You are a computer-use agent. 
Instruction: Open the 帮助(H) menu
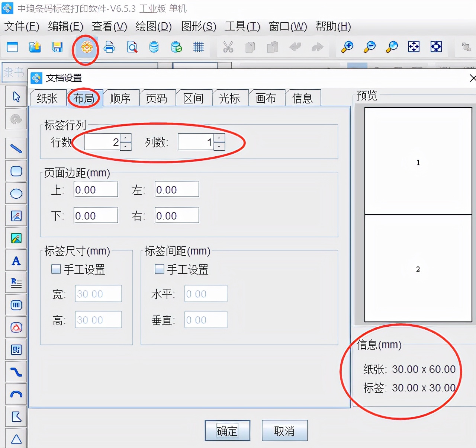click(333, 26)
